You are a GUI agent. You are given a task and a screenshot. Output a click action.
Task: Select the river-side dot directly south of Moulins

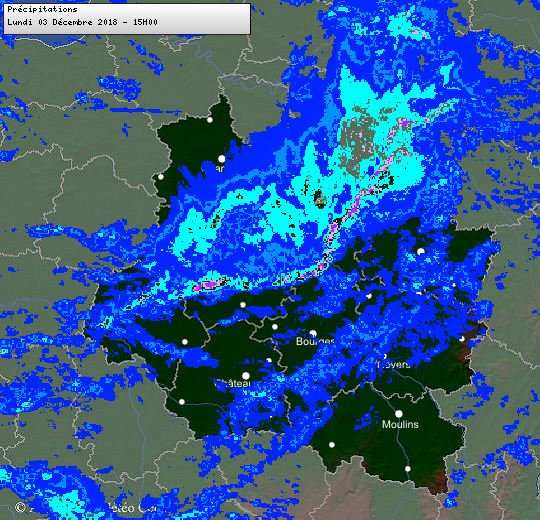click(407, 469)
